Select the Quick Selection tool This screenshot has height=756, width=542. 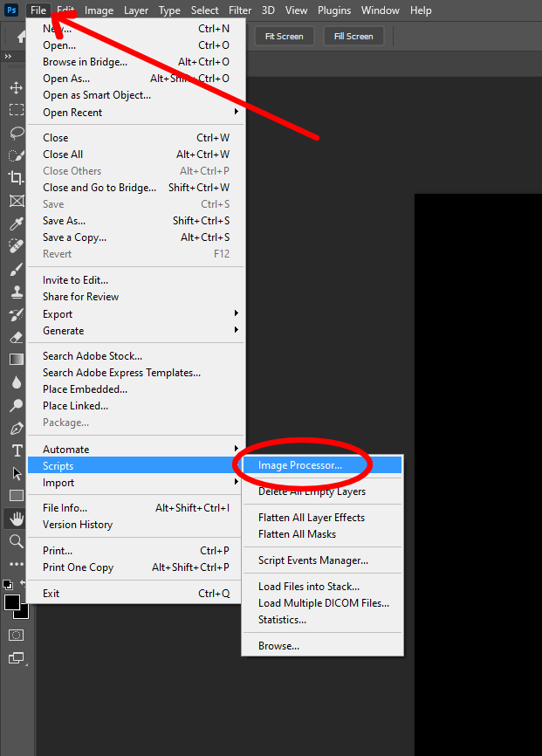[x=17, y=155]
